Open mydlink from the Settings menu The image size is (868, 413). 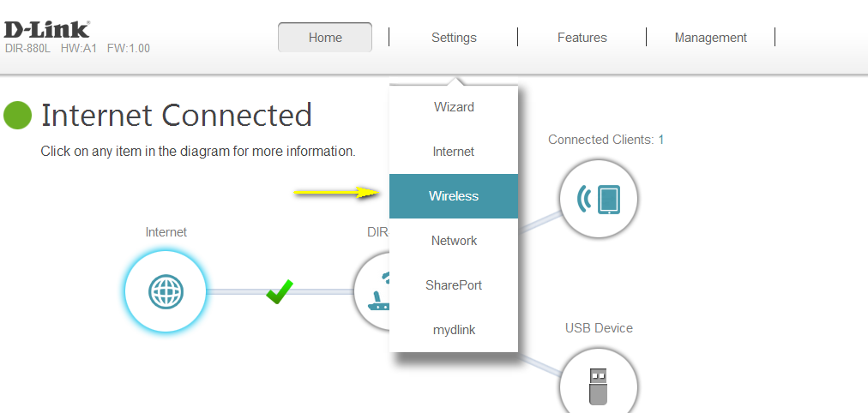click(x=454, y=330)
